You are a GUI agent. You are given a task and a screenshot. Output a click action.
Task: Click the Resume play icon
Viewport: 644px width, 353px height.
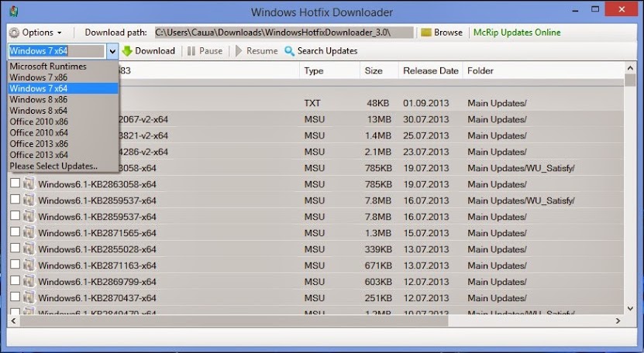(x=239, y=51)
